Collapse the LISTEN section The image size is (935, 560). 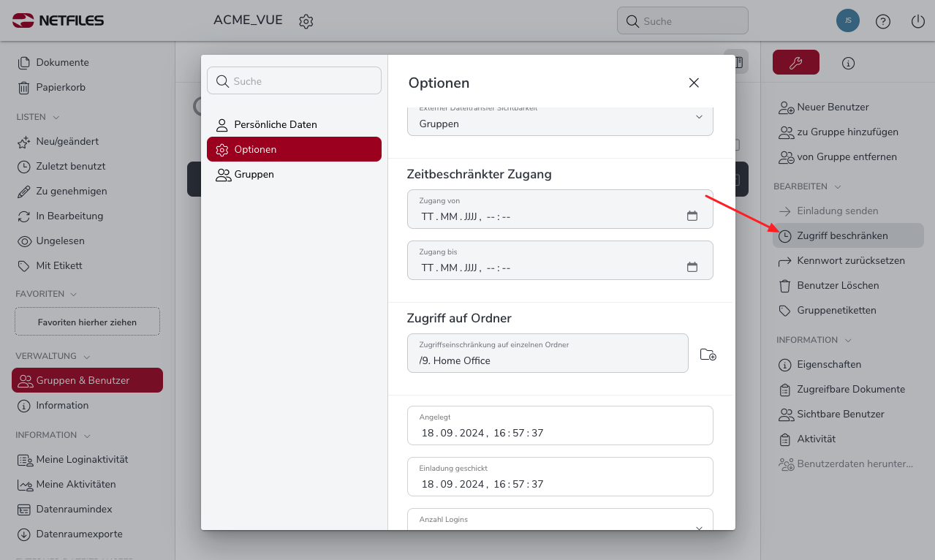tap(56, 117)
